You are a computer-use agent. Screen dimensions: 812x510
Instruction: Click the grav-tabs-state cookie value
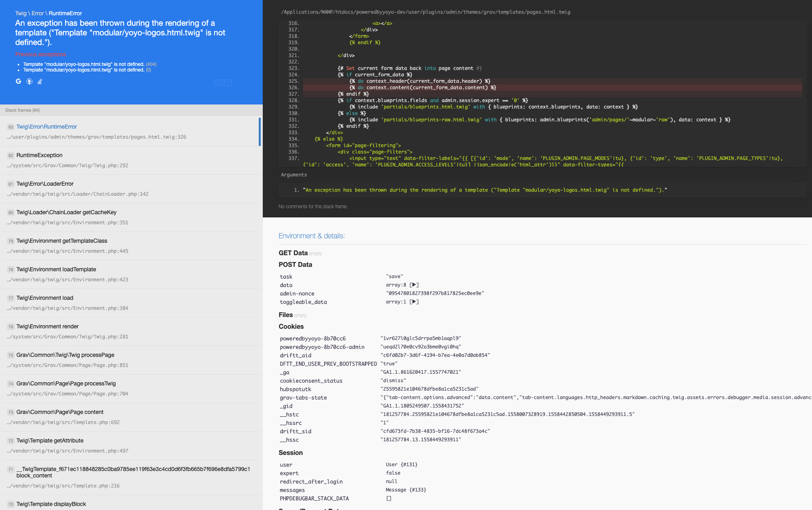point(596,397)
